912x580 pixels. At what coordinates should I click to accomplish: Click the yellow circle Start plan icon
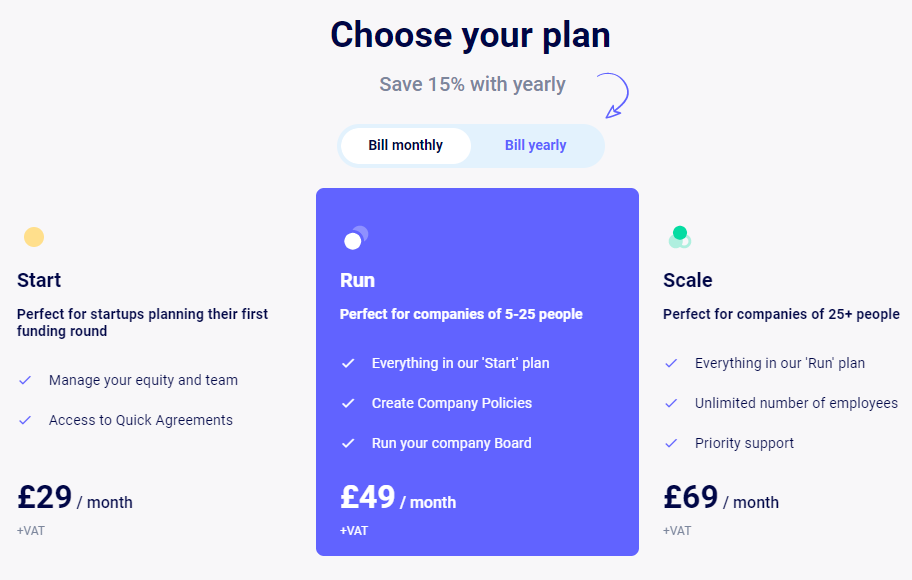34,237
